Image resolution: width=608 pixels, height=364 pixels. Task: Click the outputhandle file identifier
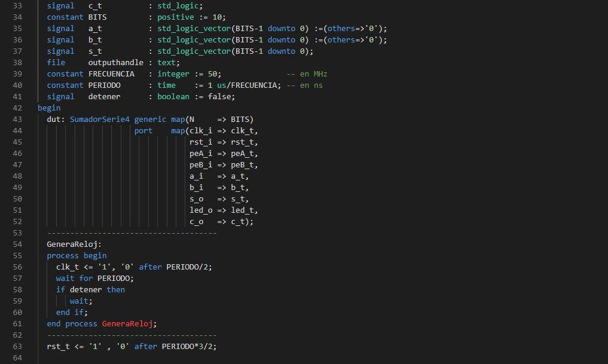tap(115, 63)
